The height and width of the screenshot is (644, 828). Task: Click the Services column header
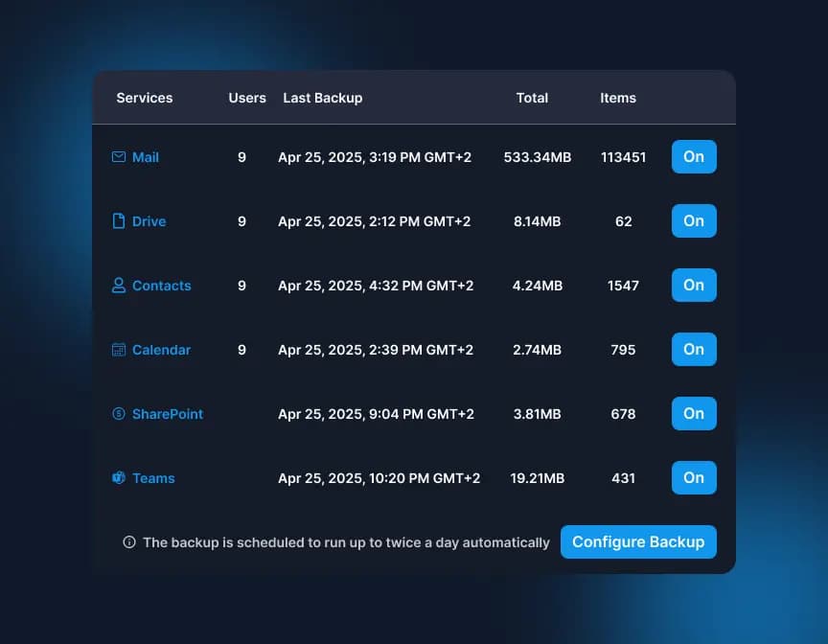[144, 97]
